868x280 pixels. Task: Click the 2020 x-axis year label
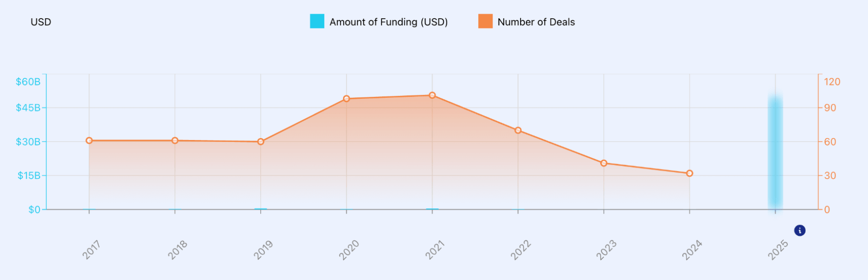(349, 250)
